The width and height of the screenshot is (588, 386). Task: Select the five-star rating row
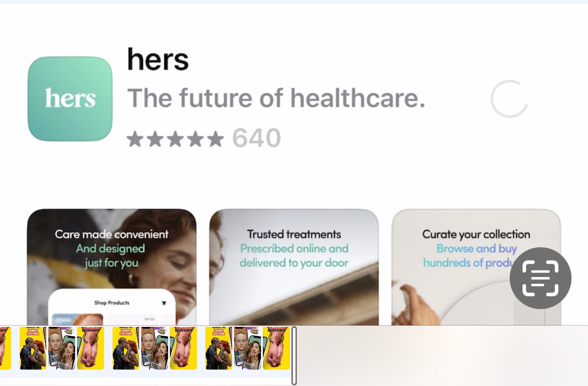175,138
